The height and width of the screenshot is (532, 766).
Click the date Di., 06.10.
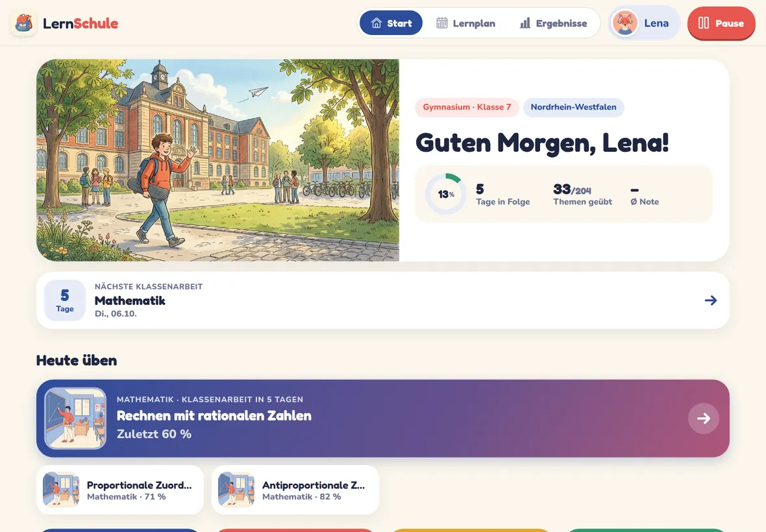point(116,314)
